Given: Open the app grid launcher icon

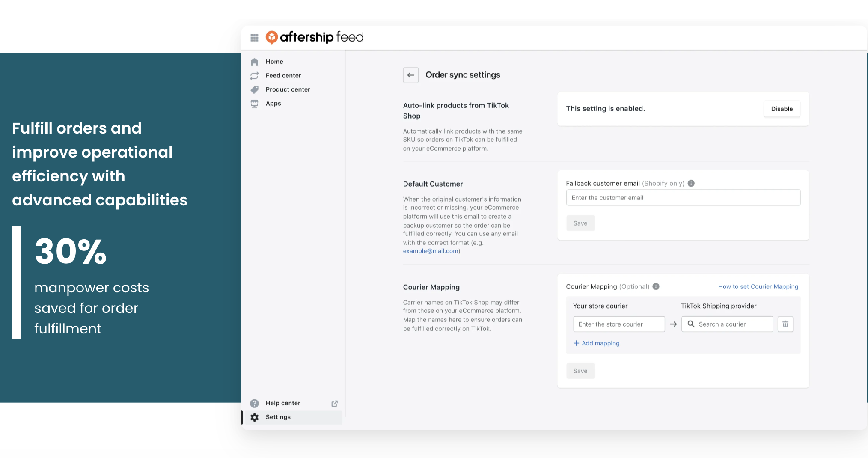Looking at the screenshot, I should click(254, 38).
